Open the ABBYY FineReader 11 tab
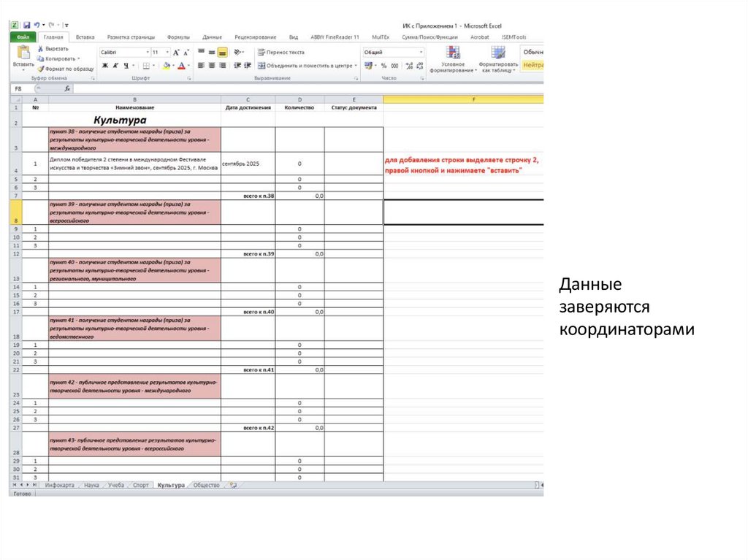The image size is (748, 560). click(x=335, y=37)
